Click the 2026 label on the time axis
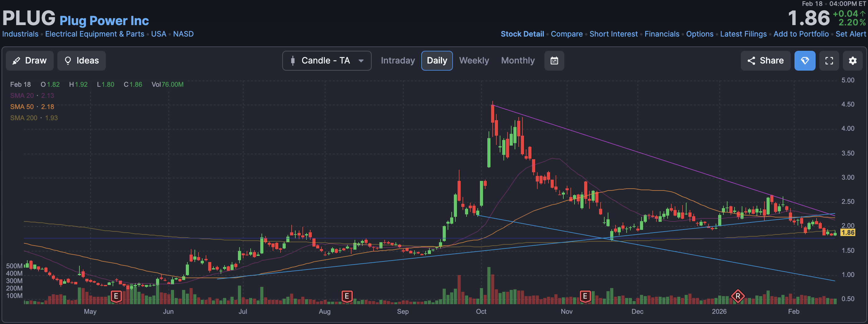Viewport: 868px width, 324px height. tap(719, 312)
